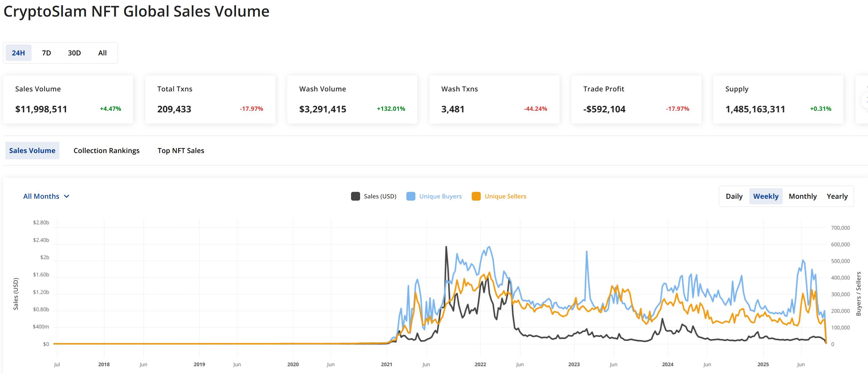Click the +0.31% supply change
Image resolution: width=868 pixels, height=374 pixels.
820,109
